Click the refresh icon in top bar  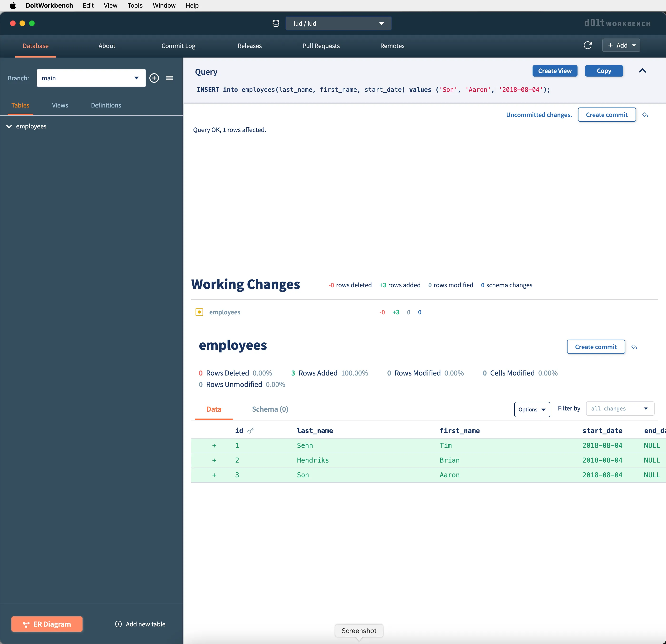click(588, 45)
